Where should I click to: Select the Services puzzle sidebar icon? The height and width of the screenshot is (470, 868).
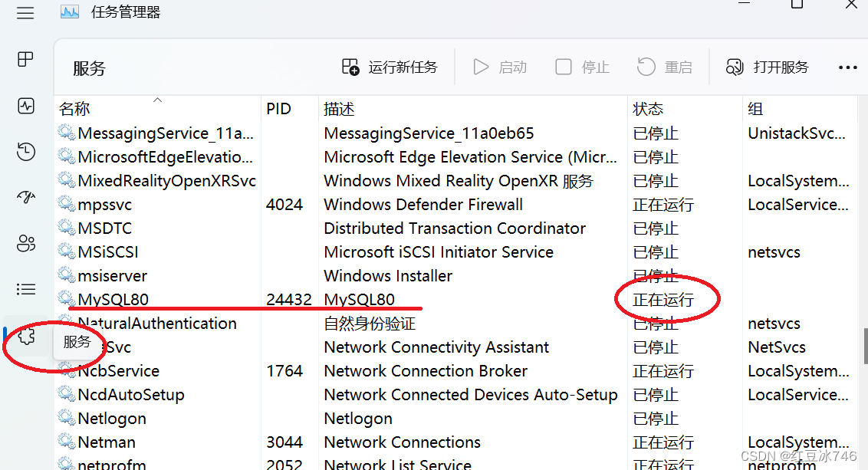pos(27,336)
